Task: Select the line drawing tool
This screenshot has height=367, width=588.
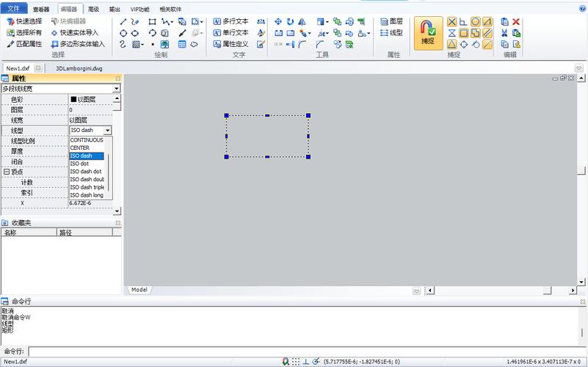Action: (123, 22)
